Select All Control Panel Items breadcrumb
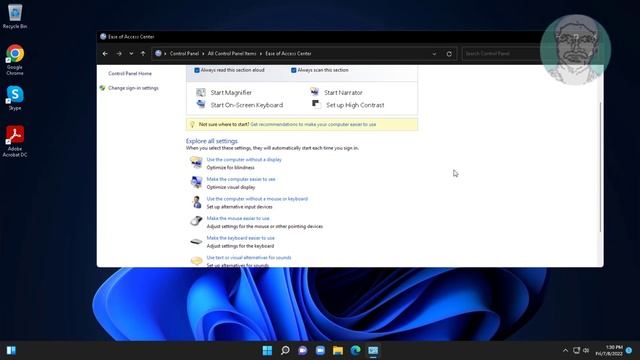Image resolution: width=640 pixels, height=360 pixels. [232, 53]
